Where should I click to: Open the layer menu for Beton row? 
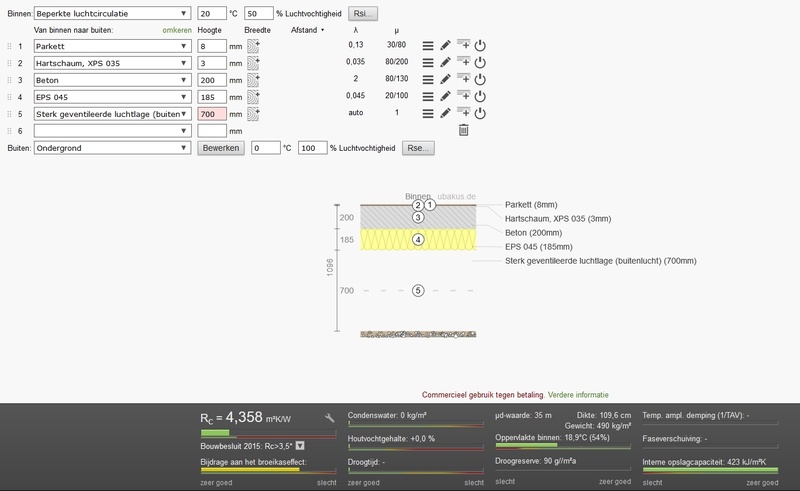pos(428,80)
